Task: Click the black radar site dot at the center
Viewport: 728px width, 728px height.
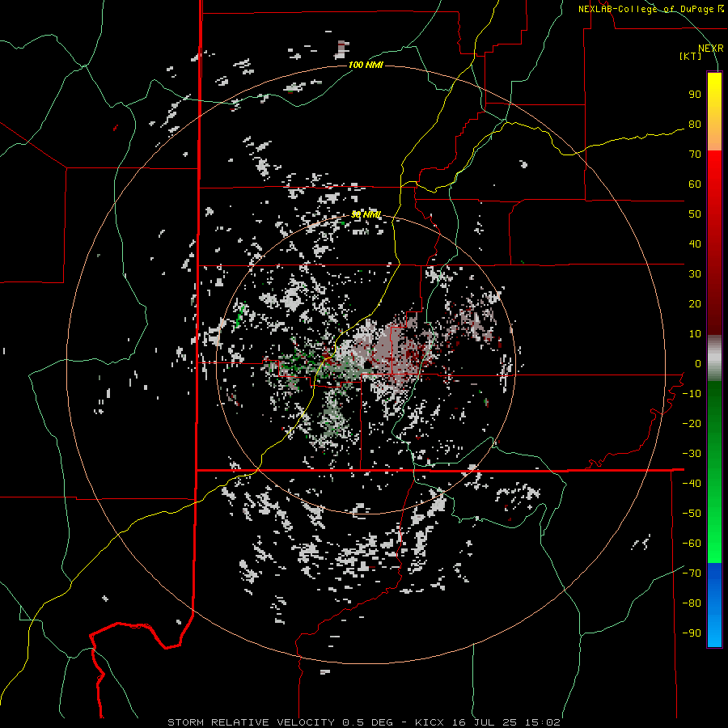Action: tap(366, 366)
